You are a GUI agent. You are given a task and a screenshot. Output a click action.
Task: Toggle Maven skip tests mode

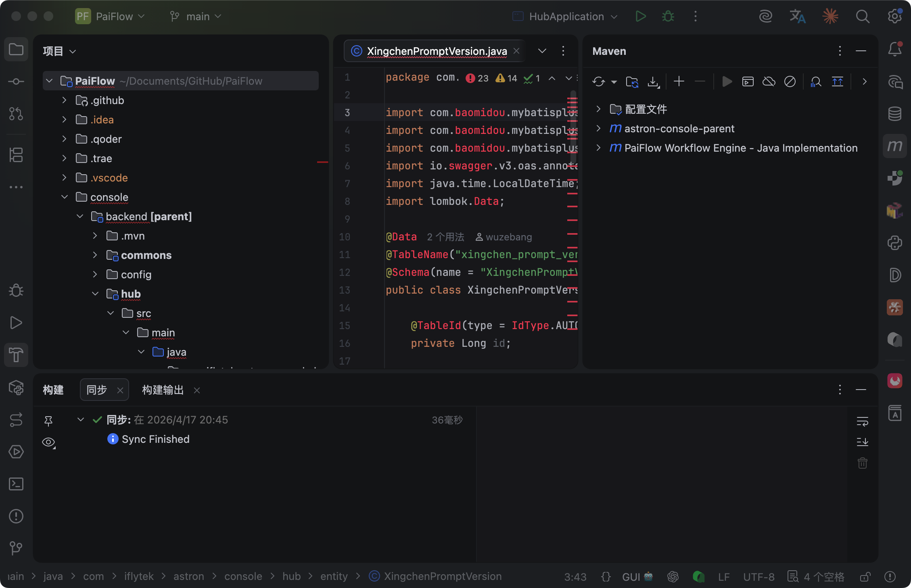(790, 82)
